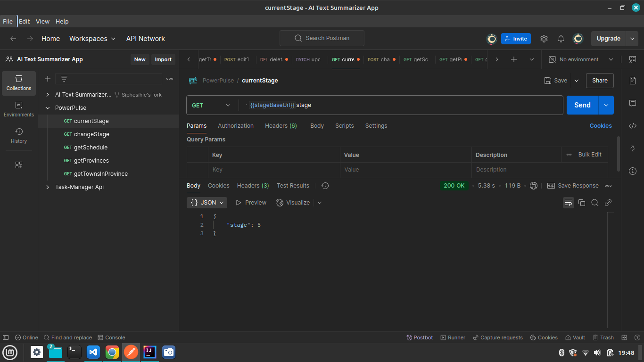
Task: Click Save Response button
Action: tap(573, 186)
